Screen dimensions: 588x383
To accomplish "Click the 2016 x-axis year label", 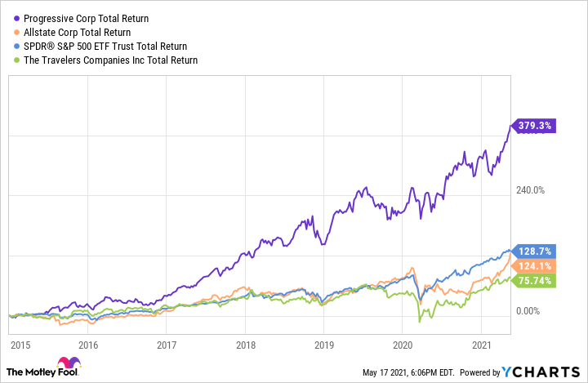I will point(88,345).
